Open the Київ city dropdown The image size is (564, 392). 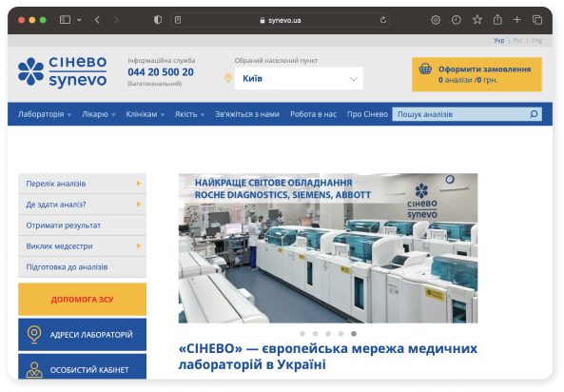click(x=299, y=78)
